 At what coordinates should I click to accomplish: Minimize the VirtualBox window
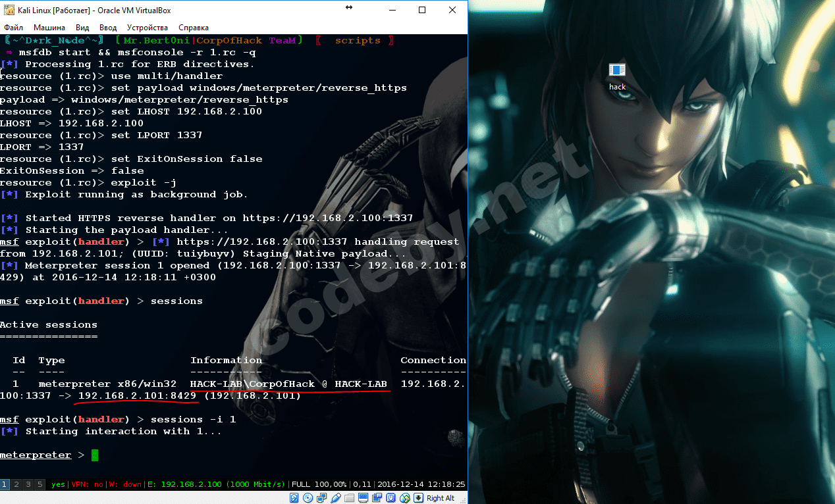click(392, 10)
